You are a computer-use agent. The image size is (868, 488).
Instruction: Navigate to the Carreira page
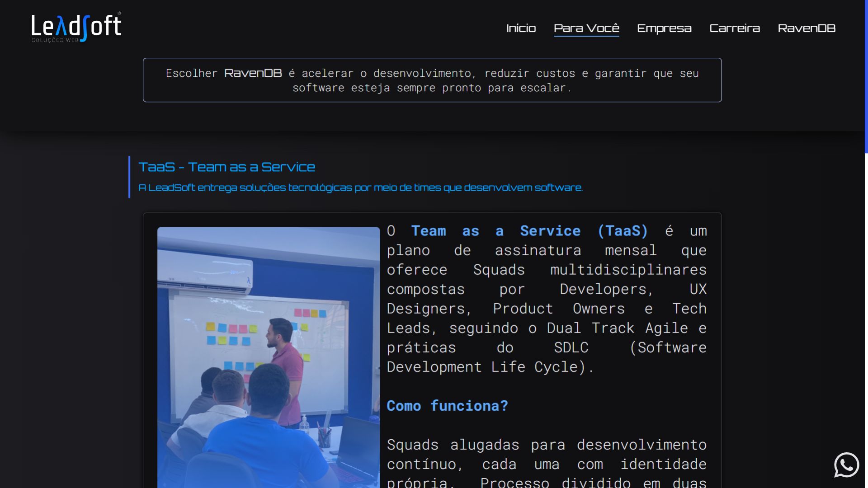pos(735,28)
